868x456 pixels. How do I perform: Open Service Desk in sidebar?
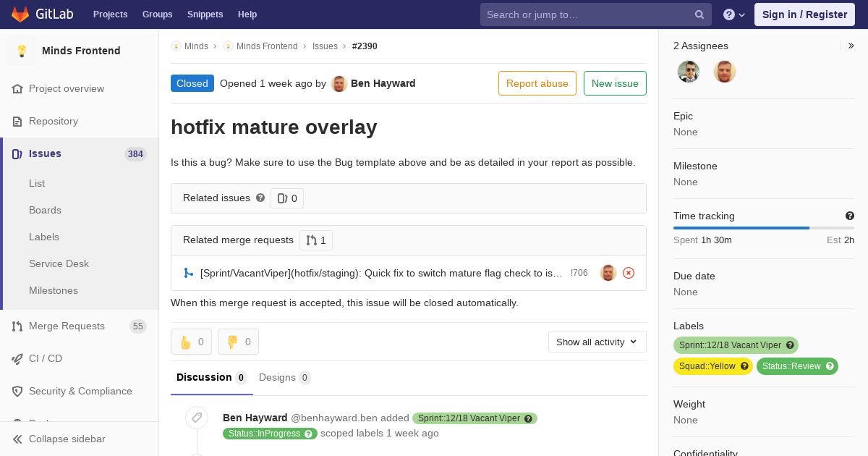[59, 264]
